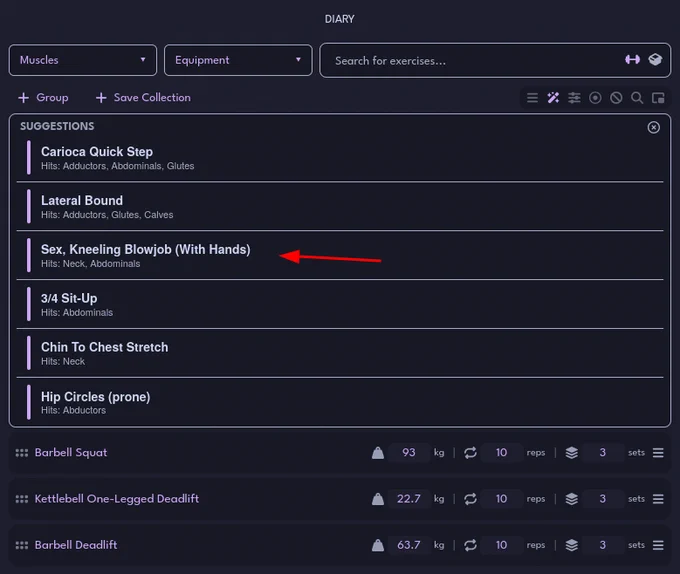Select the 3/4 Sit-Up suggestion
This screenshot has height=574, width=680.
(340, 304)
